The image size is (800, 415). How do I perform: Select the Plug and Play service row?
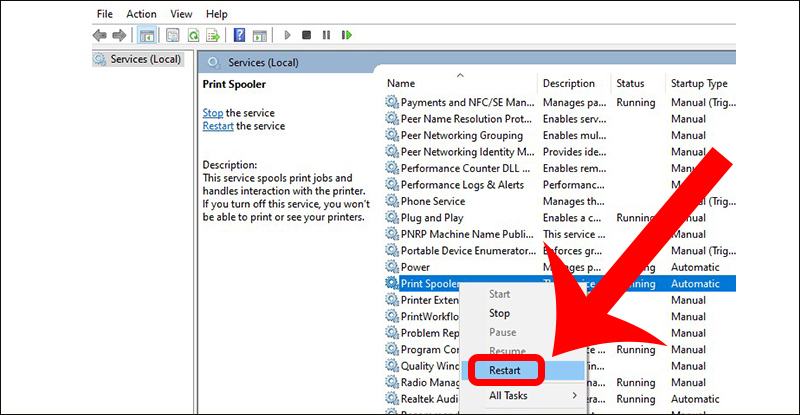point(560,218)
